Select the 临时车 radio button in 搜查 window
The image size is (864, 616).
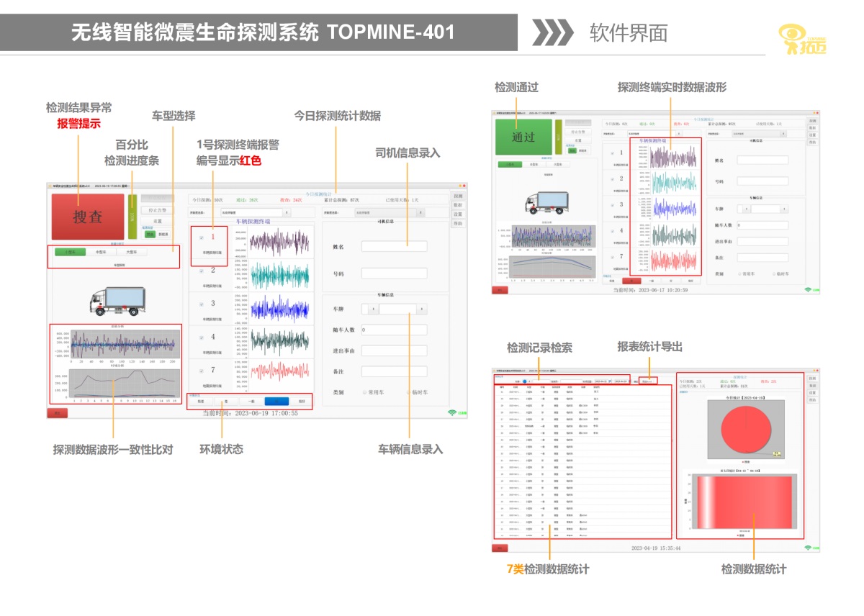[x=409, y=392]
